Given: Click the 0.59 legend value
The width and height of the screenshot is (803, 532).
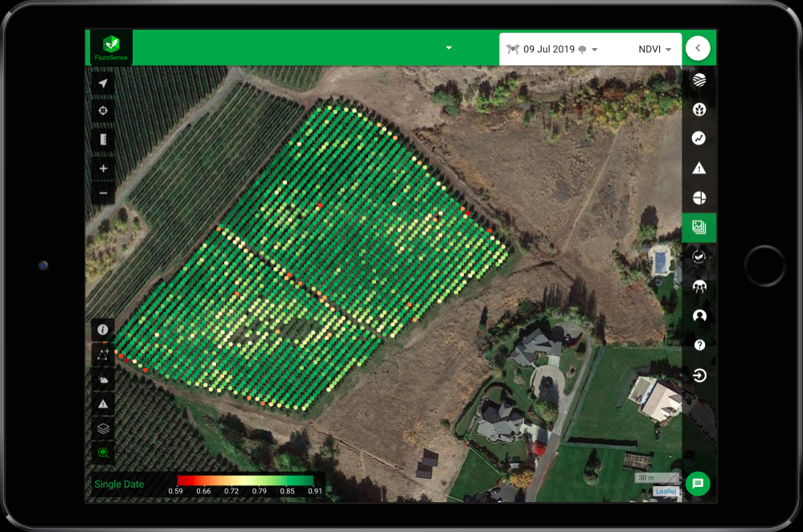Looking at the screenshot, I should coord(176,491).
